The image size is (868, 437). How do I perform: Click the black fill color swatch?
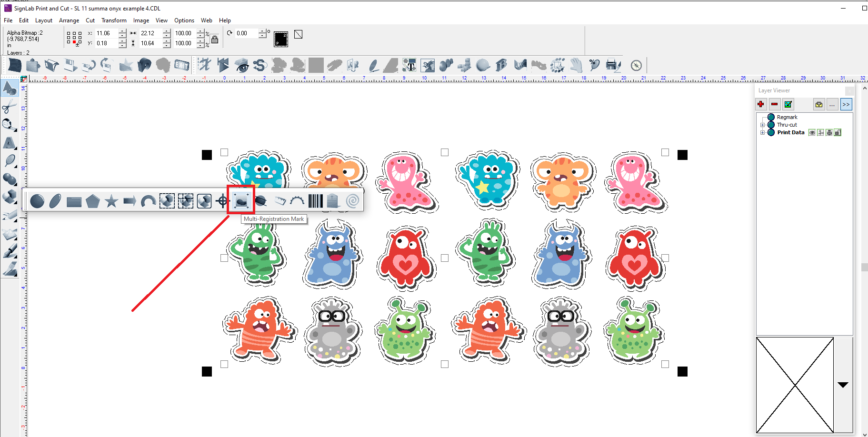(281, 39)
